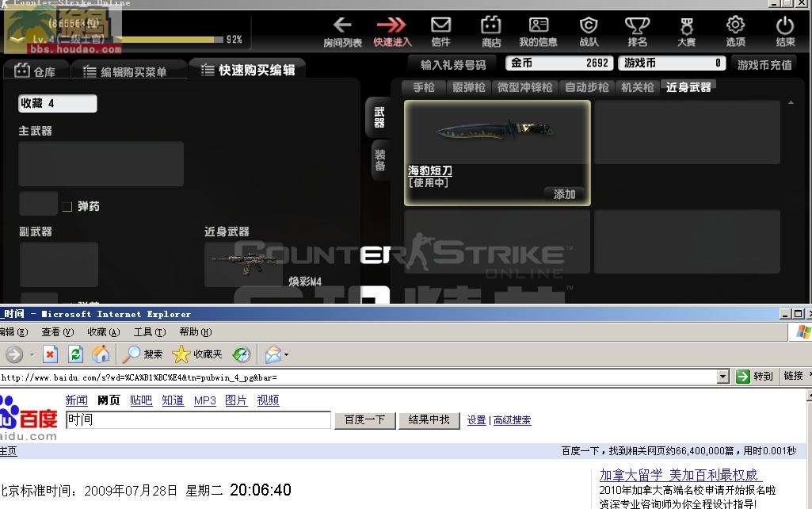Screen dimensions: 812x509
Task: Click the weapon list scroll up arrow
Action: 791,102
